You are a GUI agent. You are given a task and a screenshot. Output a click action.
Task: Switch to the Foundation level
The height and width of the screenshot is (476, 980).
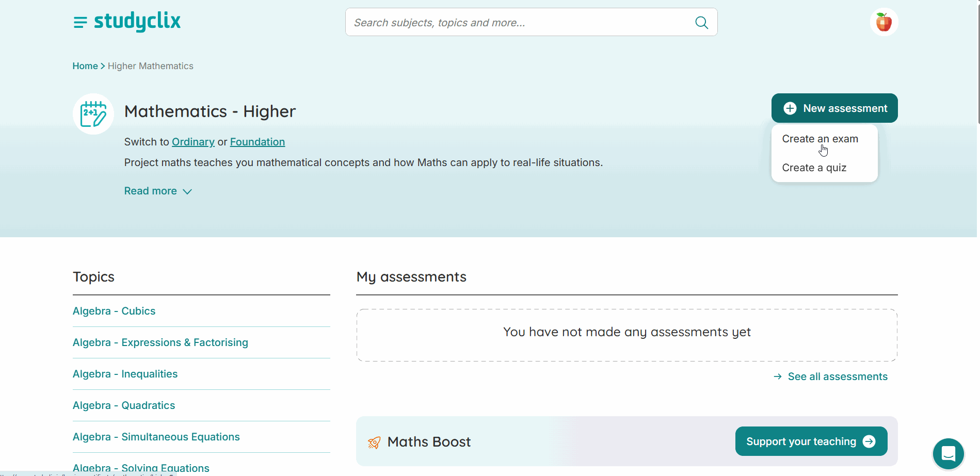tap(257, 142)
